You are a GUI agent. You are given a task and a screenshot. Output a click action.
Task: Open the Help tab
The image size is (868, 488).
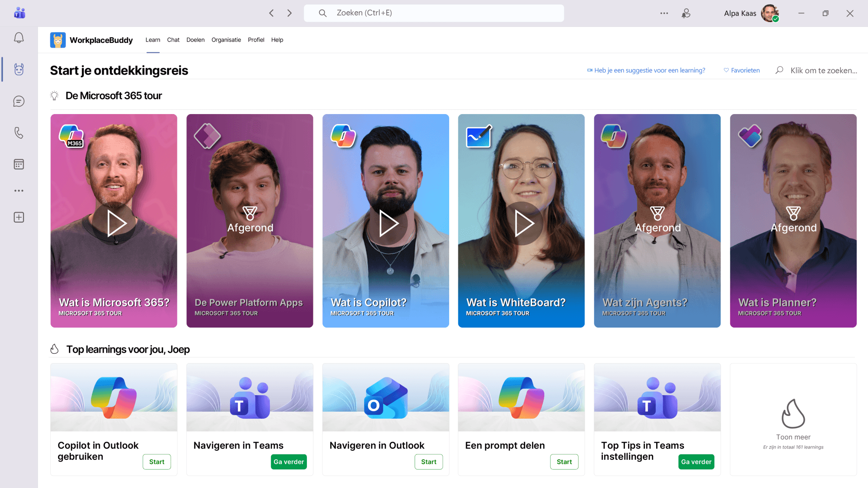277,40
